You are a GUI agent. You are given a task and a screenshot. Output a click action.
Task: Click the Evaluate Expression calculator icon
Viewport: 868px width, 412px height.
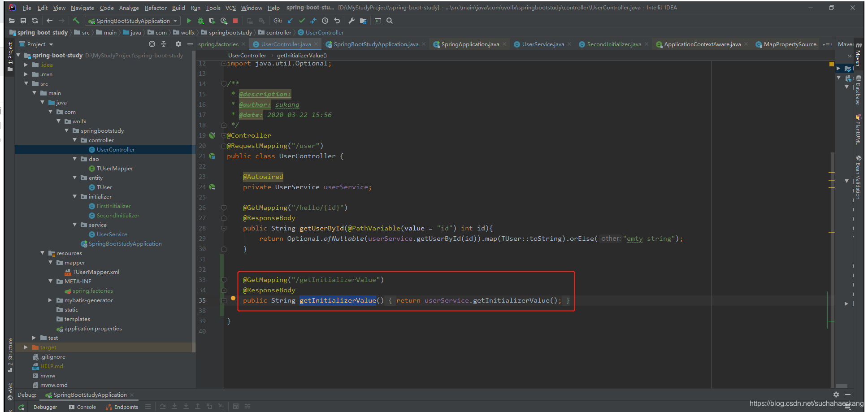point(236,407)
